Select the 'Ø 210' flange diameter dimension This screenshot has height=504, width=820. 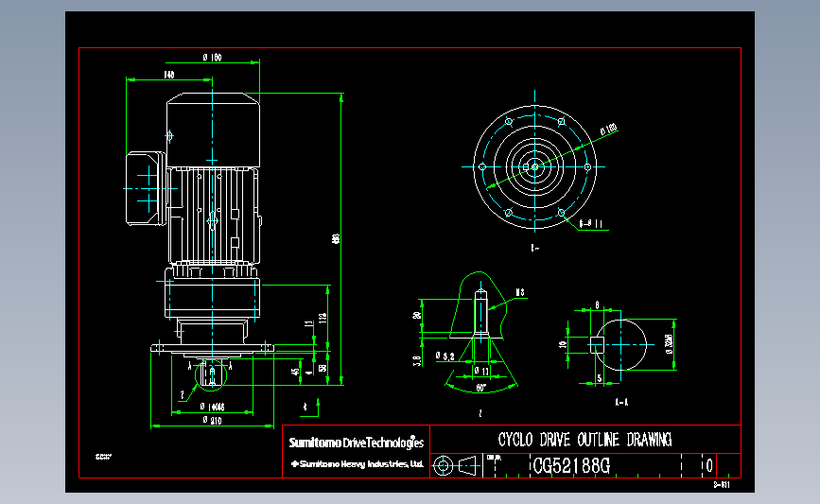click(212, 421)
